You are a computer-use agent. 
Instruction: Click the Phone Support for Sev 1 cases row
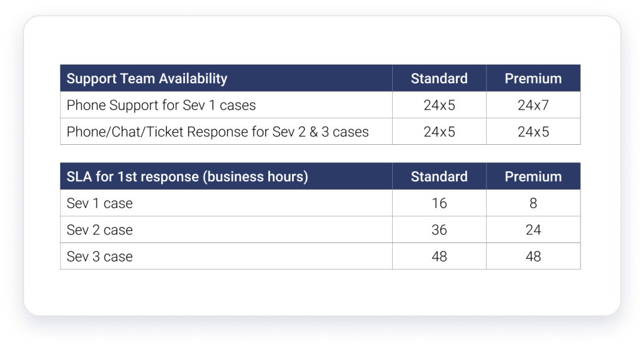pos(320,105)
